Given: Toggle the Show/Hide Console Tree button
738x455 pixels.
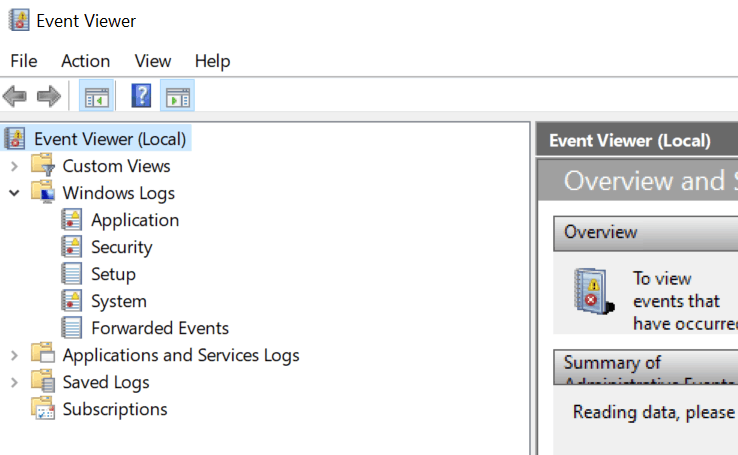Looking at the screenshot, I should point(96,96).
